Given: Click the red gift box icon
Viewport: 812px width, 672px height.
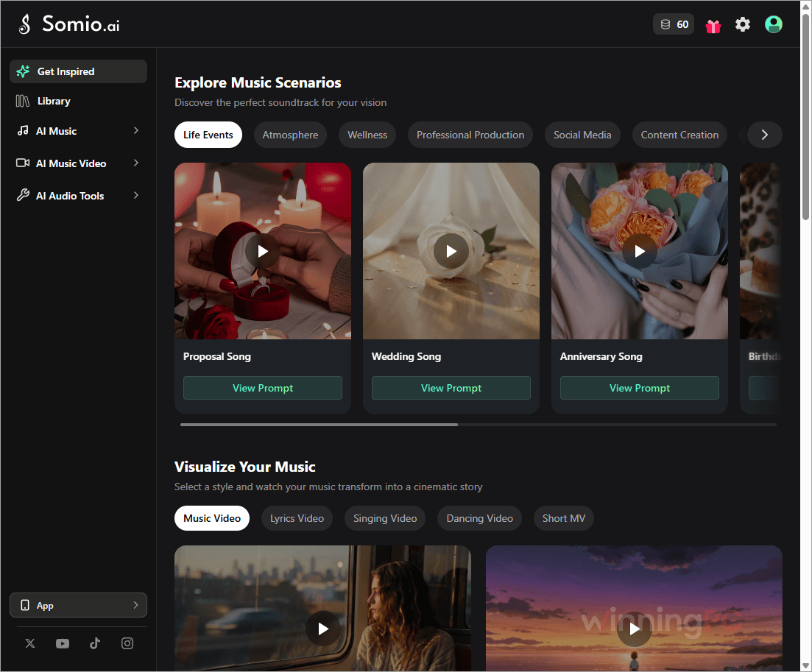Looking at the screenshot, I should point(713,25).
